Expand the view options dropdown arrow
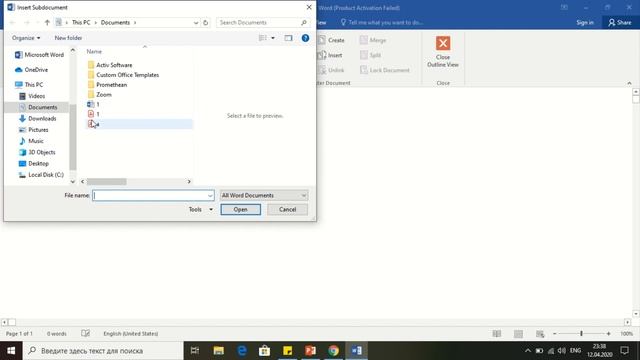The width and height of the screenshot is (640, 360). pos(273,38)
